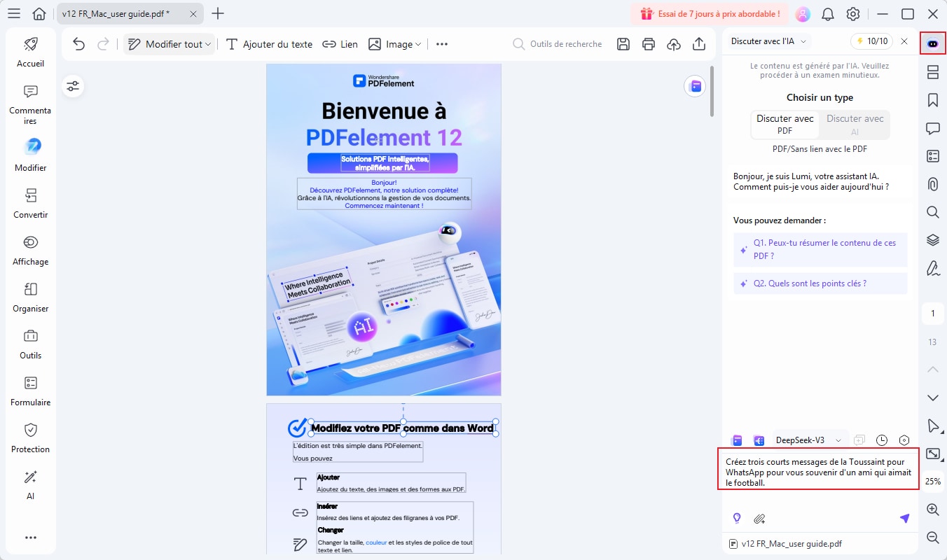947x560 pixels.
Task: Open the Discuter avec l'IA mode dropdown
Action: (x=768, y=41)
